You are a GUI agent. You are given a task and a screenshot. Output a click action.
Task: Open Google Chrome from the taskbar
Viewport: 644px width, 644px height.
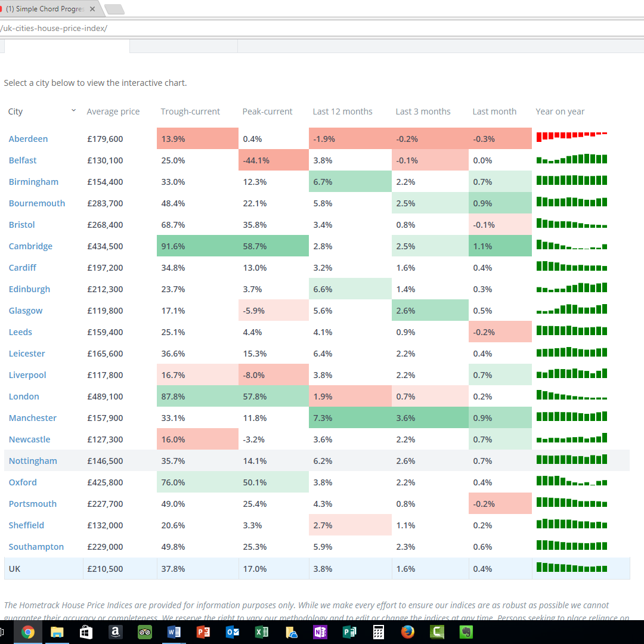(28, 632)
